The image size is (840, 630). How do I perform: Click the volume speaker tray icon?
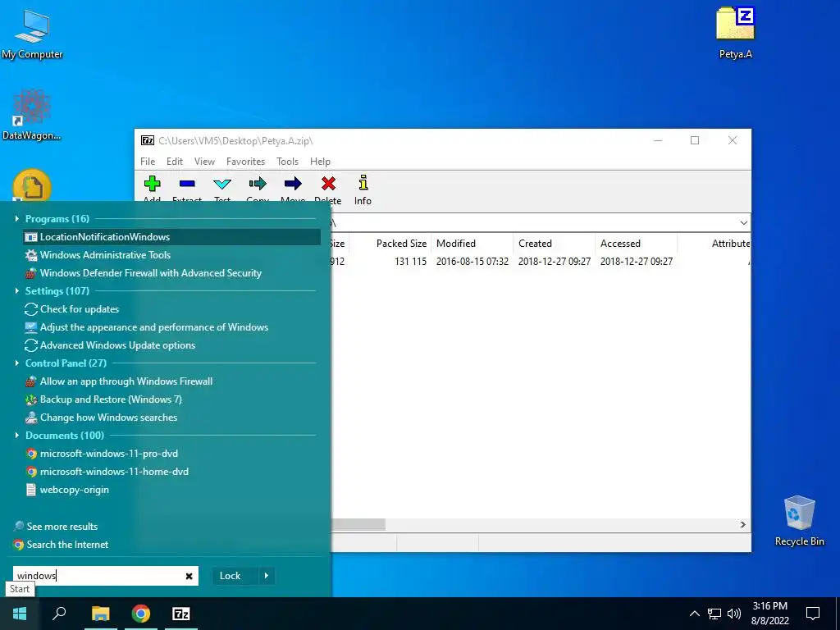tap(734, 614)
